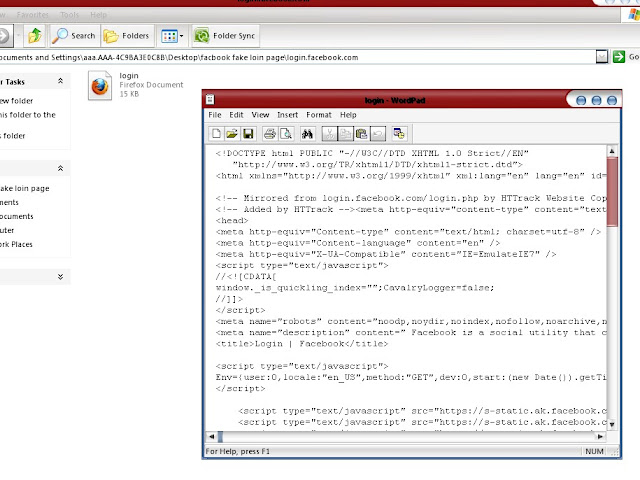Image resolution: width=640 pixels, height=480 pixels.
Task: Open the Format menu in WordPad
Action: point(319,115)
